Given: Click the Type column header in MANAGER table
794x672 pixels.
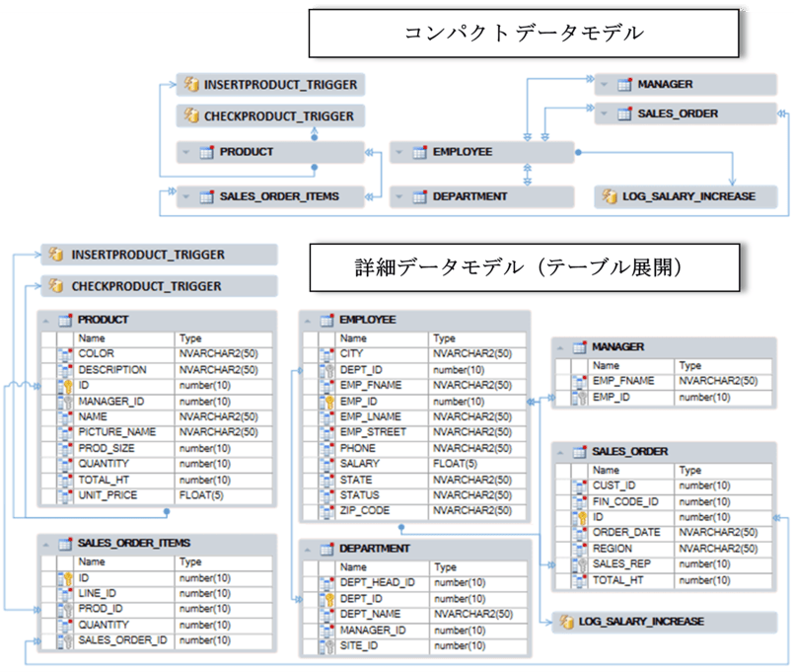Looking at the screenshot, I should coord(690,365).
